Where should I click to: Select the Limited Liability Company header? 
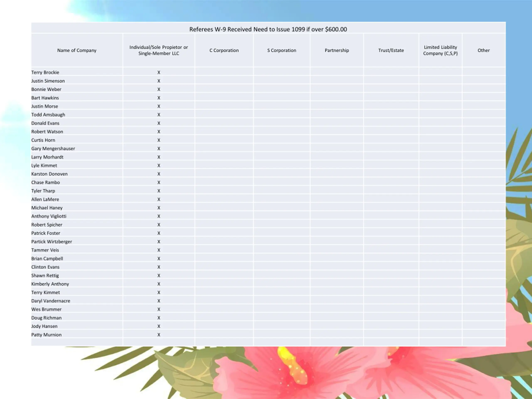440,50
